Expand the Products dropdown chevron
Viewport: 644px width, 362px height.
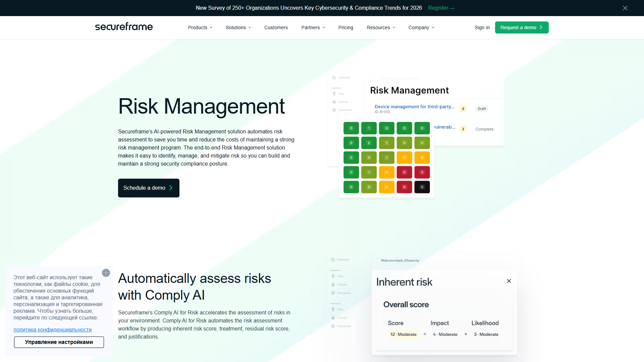pyautogui.click(x=211, y=27)
